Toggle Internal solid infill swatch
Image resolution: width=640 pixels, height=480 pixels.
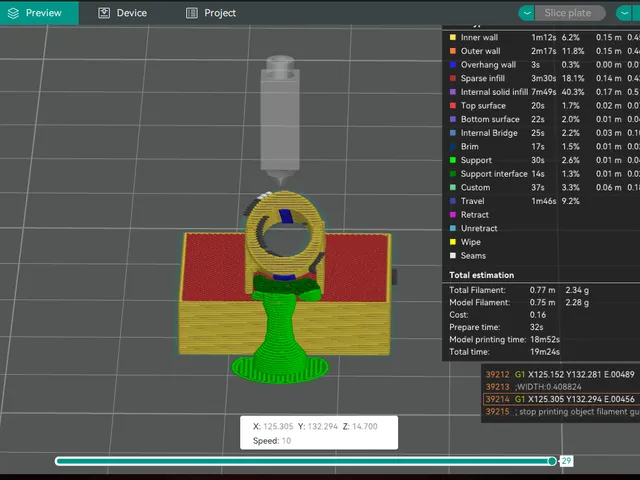pyautogui.click(x=453, y=92)
